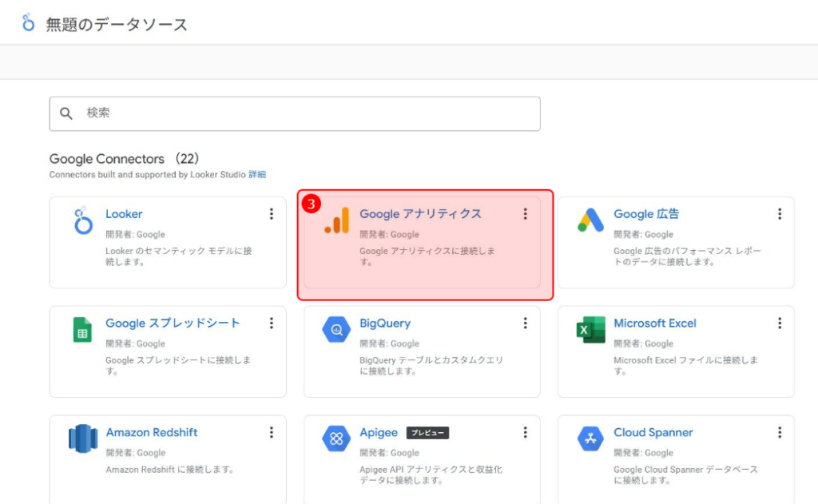Expand BigQuery card more options menu
This screenshot has height=504, width=818.
pyautogui.click(x=526, y=323)
